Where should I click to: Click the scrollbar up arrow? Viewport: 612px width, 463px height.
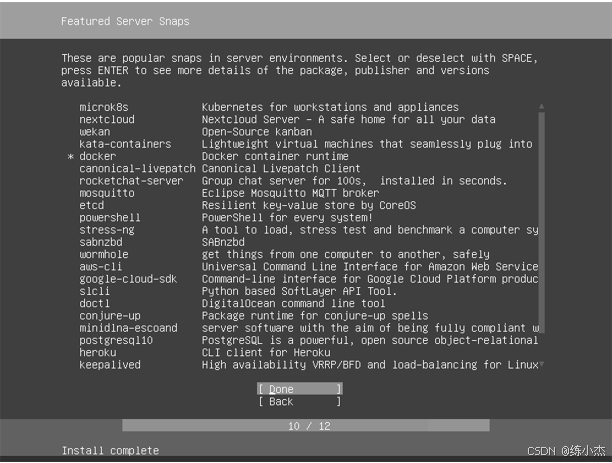click(x=541, y=106)
